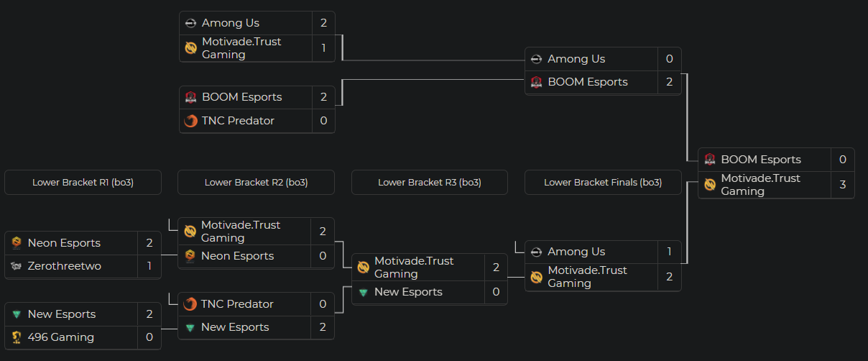The height and width of the screenshot is (361, 868).
Task: Click TNC Predator logo below BOOM Esports
Action: pos(190,121)
